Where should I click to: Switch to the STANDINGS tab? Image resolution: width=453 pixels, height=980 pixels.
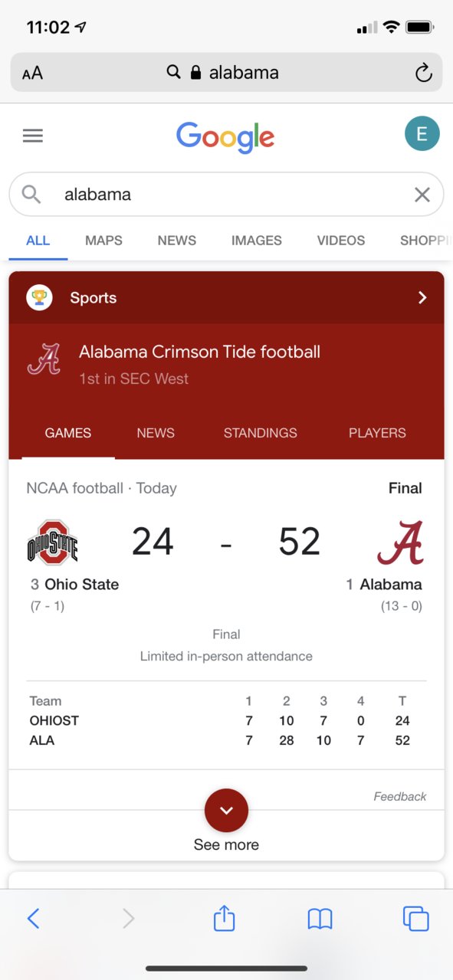point(260,433)
